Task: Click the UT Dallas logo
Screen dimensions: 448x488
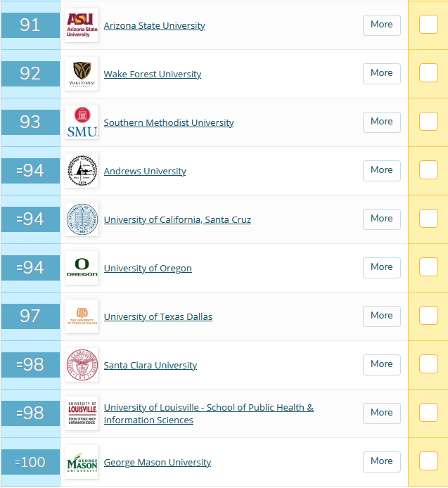Action: pos(82,316)
